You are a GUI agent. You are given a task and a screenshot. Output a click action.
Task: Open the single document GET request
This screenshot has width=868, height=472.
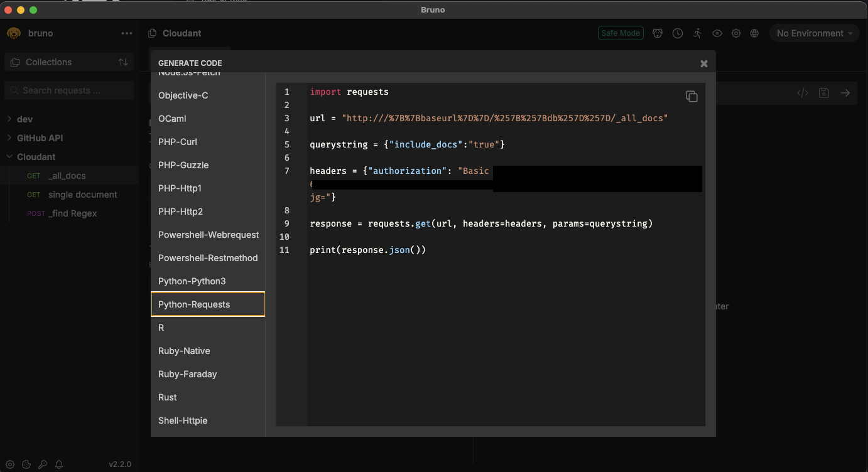pyautogui.click(x=82, y=195)
